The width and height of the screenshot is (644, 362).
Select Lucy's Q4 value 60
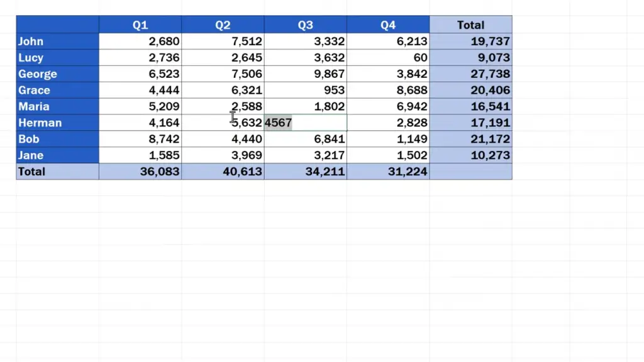tap(388, 58)
